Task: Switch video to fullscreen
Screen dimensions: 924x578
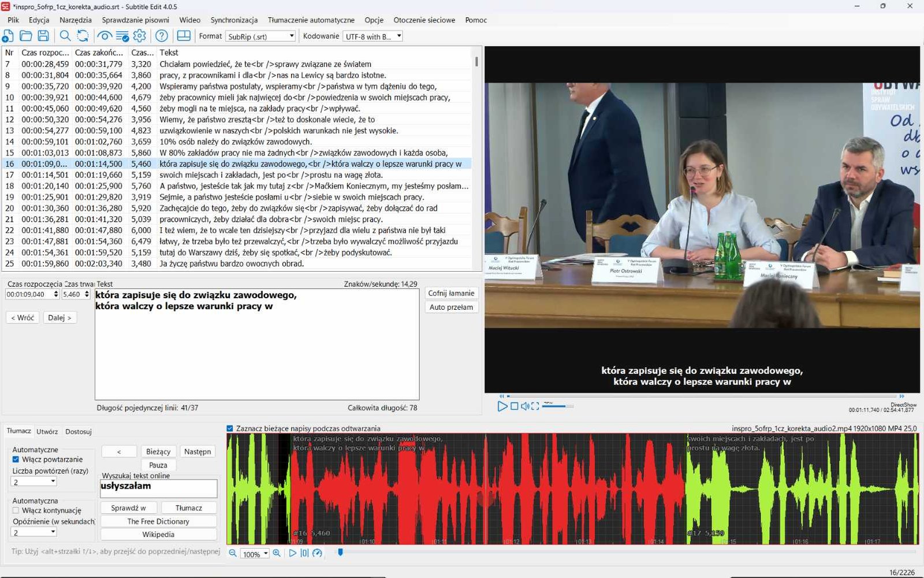Action: [x=535, y=406]
